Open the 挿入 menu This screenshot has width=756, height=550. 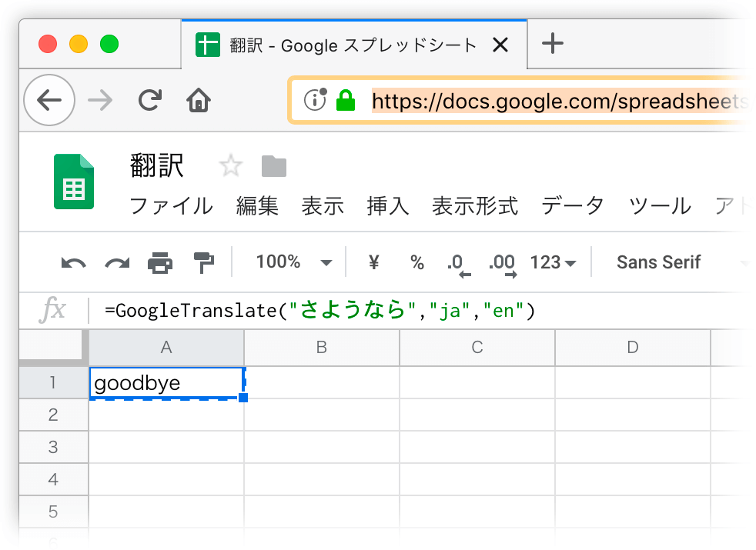tap(388, 205)
